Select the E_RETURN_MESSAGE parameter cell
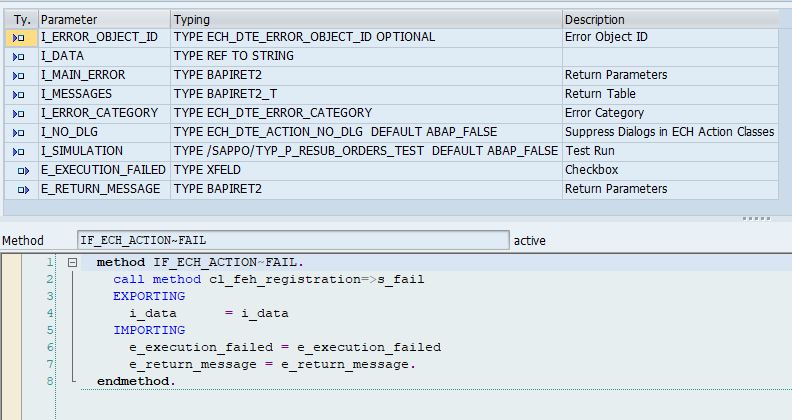The width and height of the screenshot is (792, 420). point(105,189)
